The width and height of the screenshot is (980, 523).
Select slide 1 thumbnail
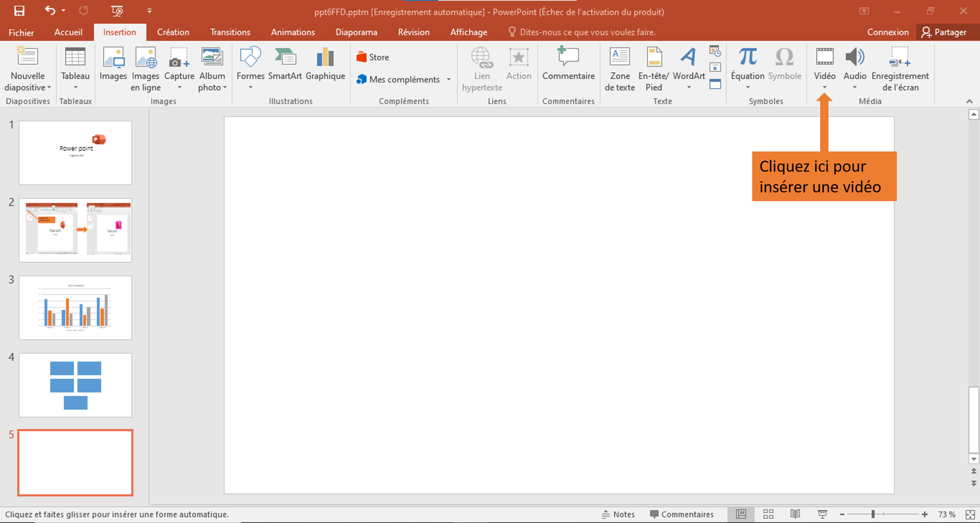click(75, 152)
